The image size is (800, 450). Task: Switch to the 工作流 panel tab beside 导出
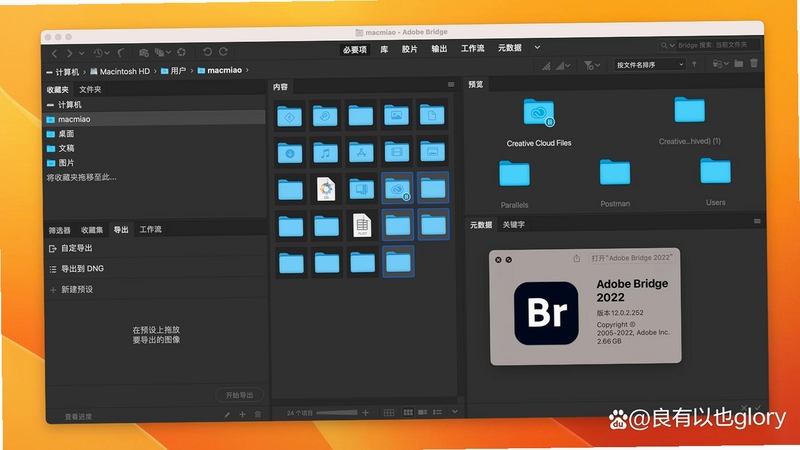151,230
